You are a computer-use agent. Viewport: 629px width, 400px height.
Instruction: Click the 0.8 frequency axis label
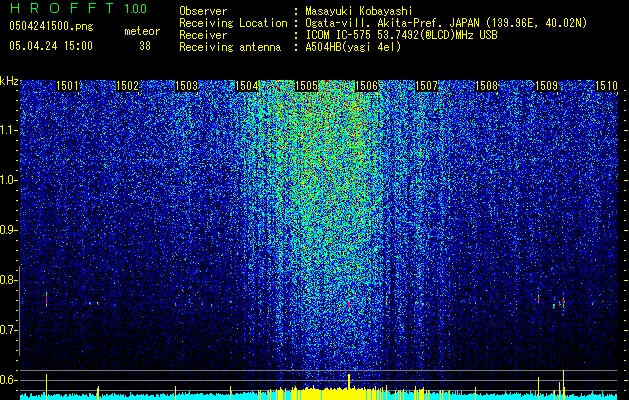(9, 280)
